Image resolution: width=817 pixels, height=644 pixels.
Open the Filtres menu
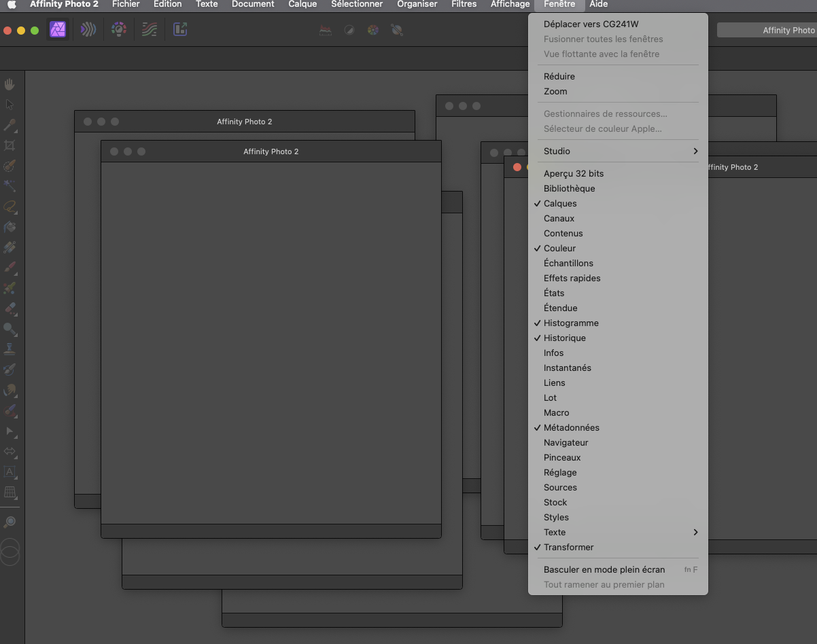click(464, 4)
